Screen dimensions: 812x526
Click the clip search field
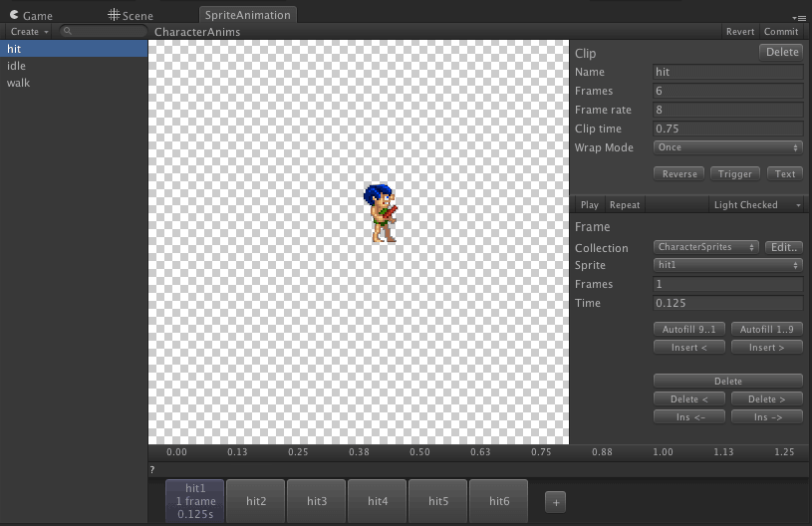(103, 31)
